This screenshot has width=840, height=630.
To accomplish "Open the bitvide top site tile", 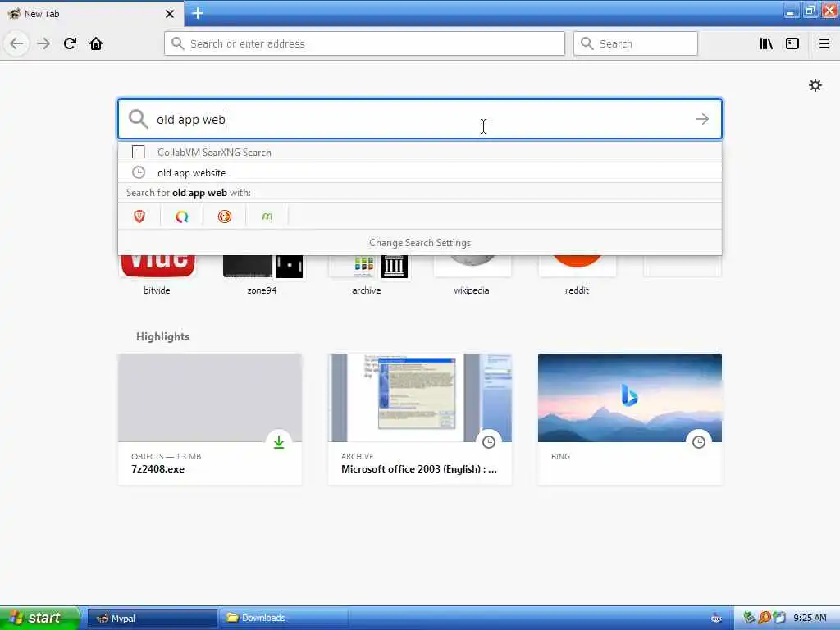I will 157,274.
